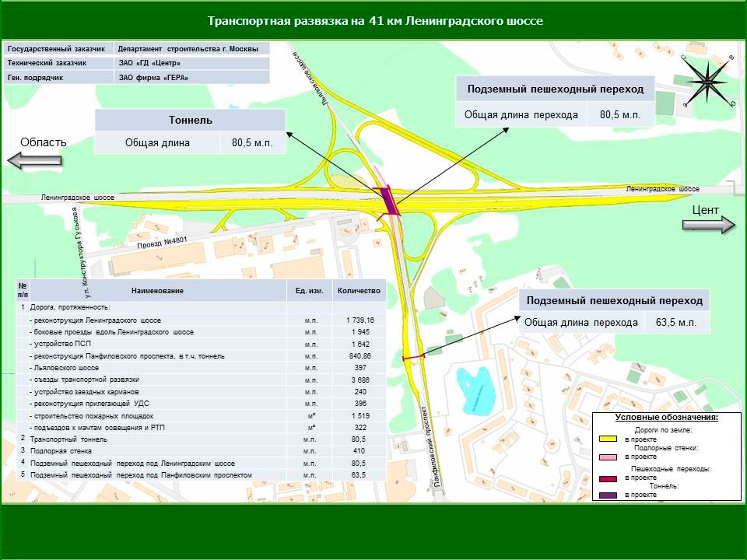Click the Цент label

(x=705, y=209)
